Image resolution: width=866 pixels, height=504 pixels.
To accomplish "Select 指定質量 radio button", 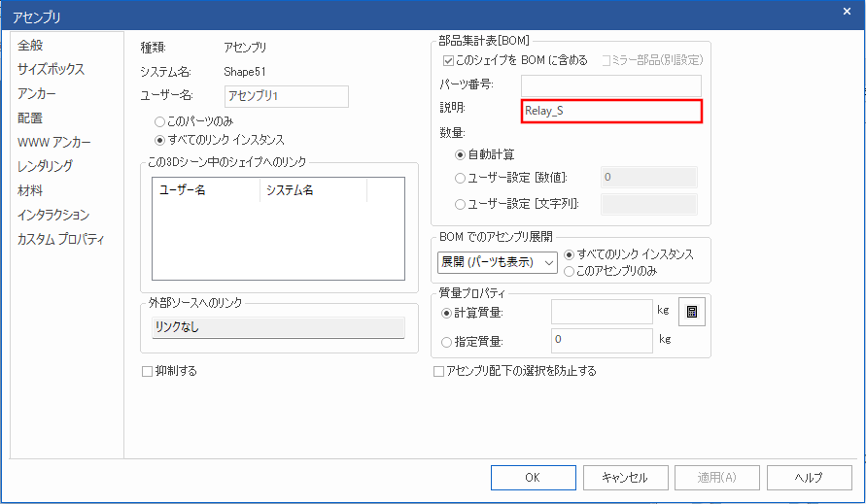I will [x=448, y=342].
